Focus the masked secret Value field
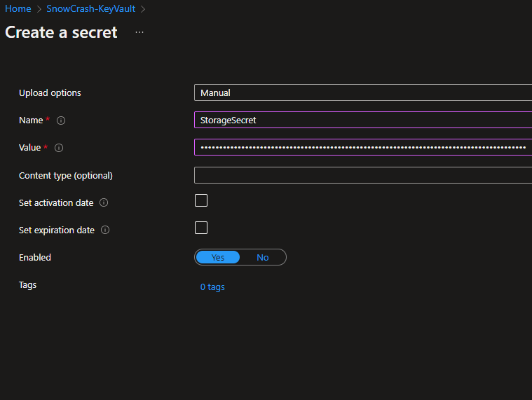 click(362, 147)
